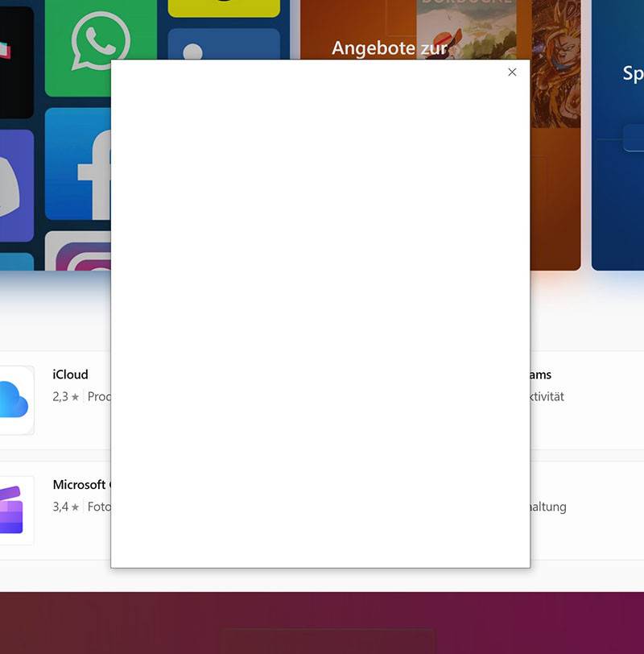Open the iCloud app title
This screenshot has width=644, height=654.
click(70, 375)
